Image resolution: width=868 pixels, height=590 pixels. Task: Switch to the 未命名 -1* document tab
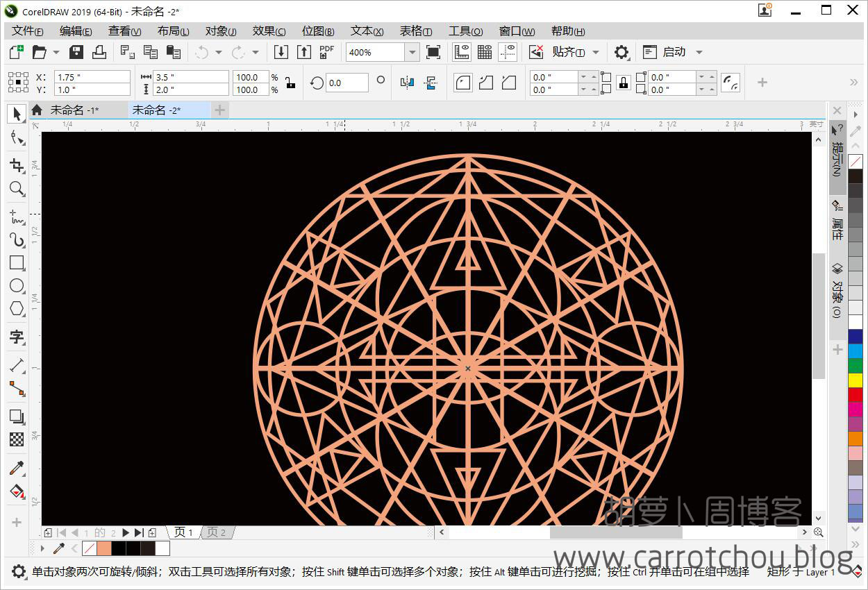74,110
